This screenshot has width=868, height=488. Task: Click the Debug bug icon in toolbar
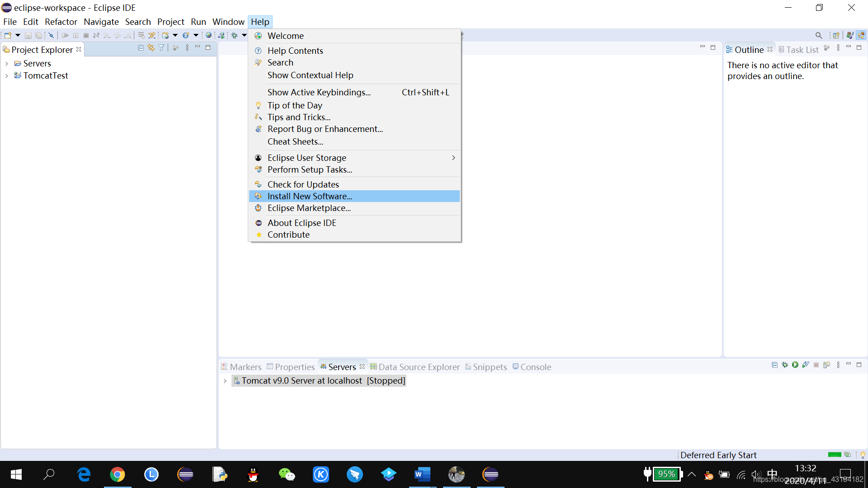point(234,35)
